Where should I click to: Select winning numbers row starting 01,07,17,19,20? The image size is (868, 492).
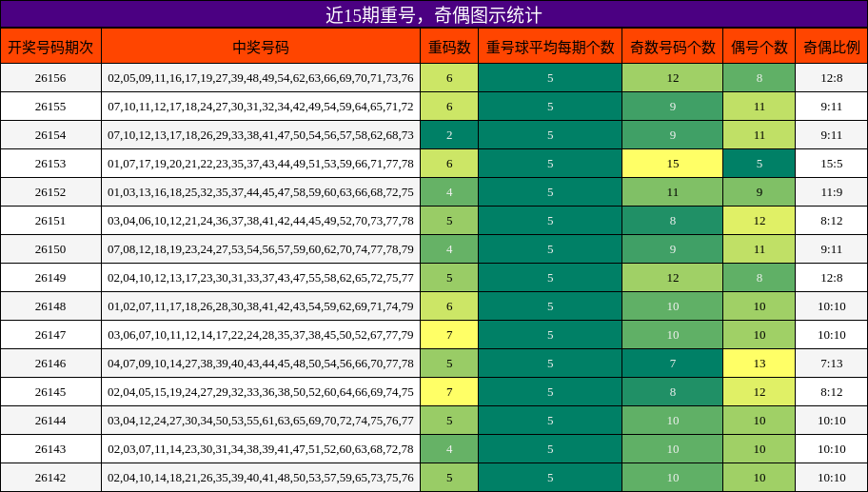[261, 164]
